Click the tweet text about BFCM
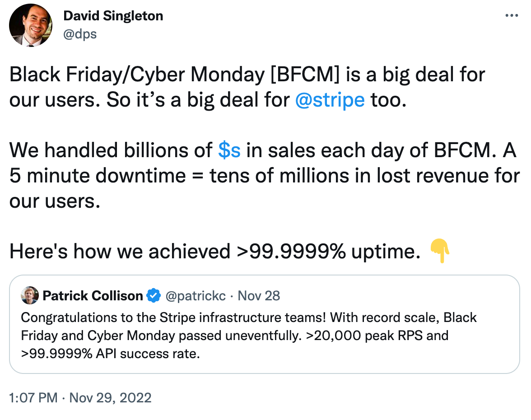The image size is (531, 420). [265, 163]
